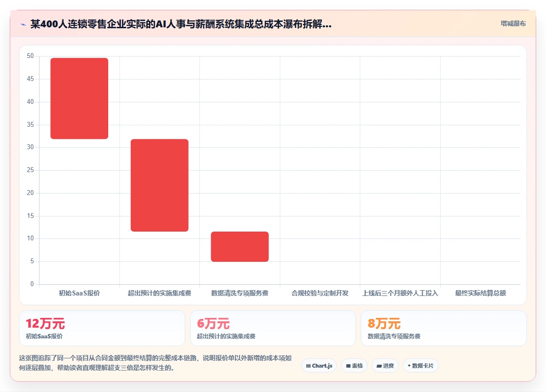Click the 超出预计的实施集成费 caption under 6万元
The height and width of the screenshot is (392, 546).
click(x=226, y=336)
